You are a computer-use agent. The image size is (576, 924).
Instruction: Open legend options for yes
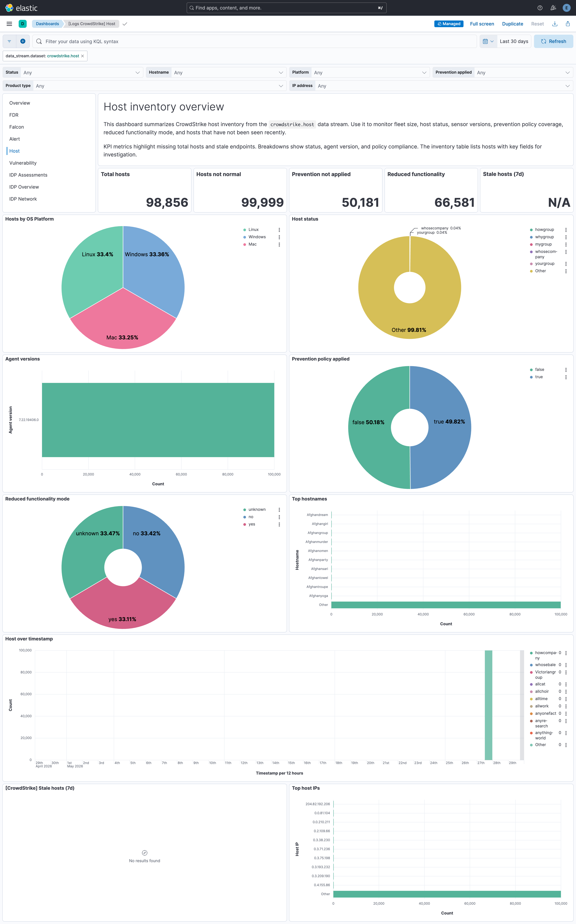(x=279, y=525)
